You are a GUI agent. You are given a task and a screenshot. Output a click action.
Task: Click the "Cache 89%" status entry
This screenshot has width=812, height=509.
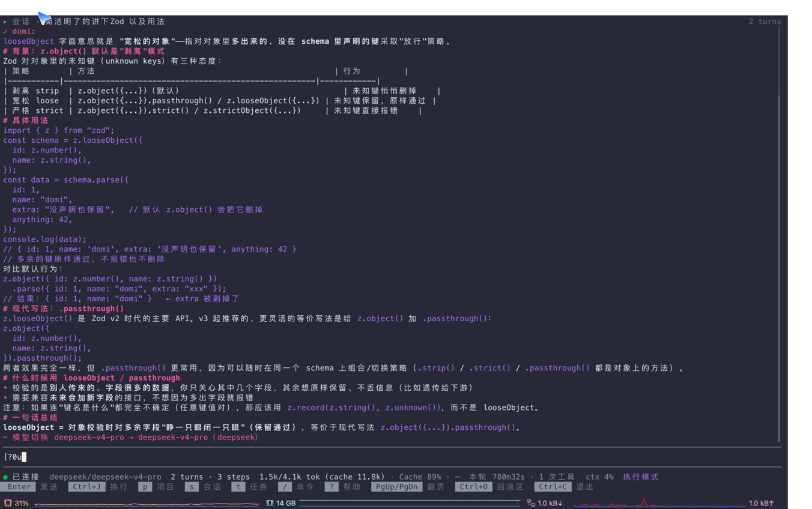420,477
